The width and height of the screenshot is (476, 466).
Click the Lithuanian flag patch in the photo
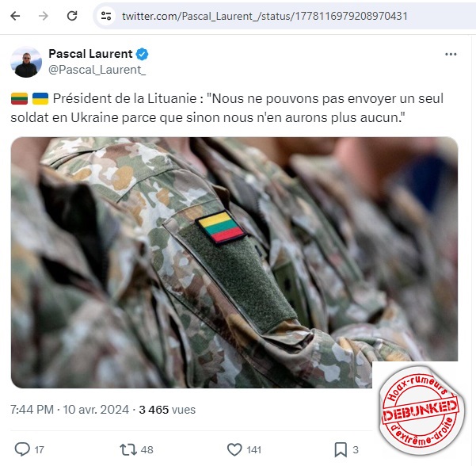tap(221, 227)
